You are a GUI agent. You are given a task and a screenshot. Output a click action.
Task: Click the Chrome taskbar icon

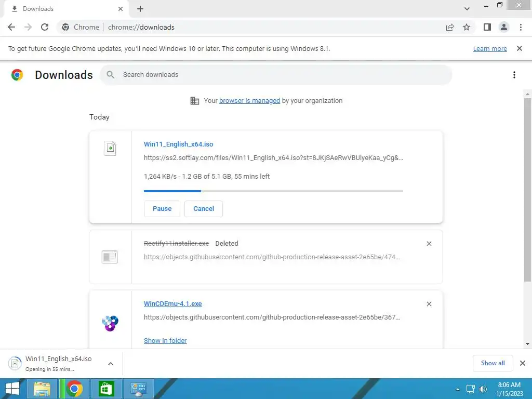point(74,389)
